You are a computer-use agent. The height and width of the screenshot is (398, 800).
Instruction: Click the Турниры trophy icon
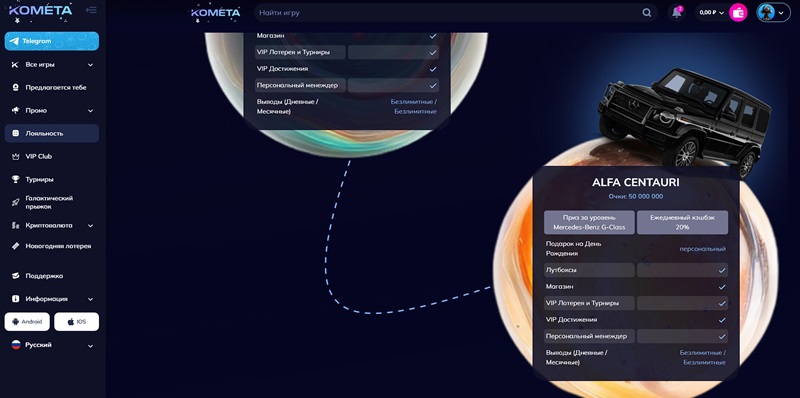tap(15, 180)
